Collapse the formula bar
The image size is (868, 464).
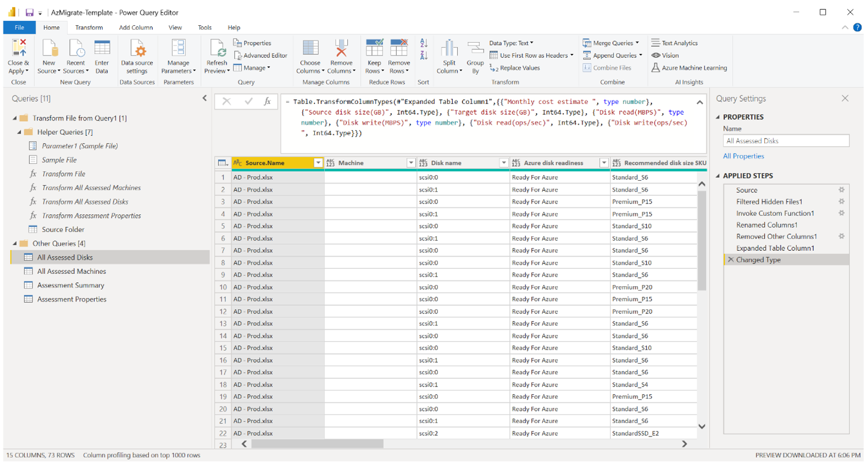click(700, 102)
